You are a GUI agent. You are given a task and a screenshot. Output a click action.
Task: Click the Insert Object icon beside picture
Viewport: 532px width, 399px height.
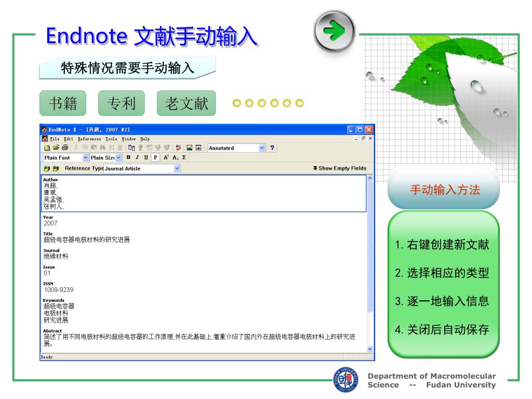(x=198, y=148)
